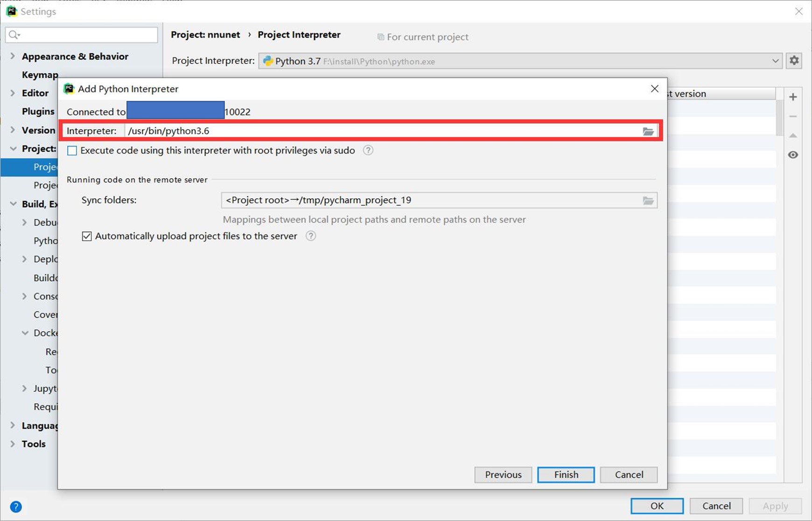This screenshot has width=812, height=521.
Task: Click Previous button in interpreter dialog
Action: tap(503, 475)
